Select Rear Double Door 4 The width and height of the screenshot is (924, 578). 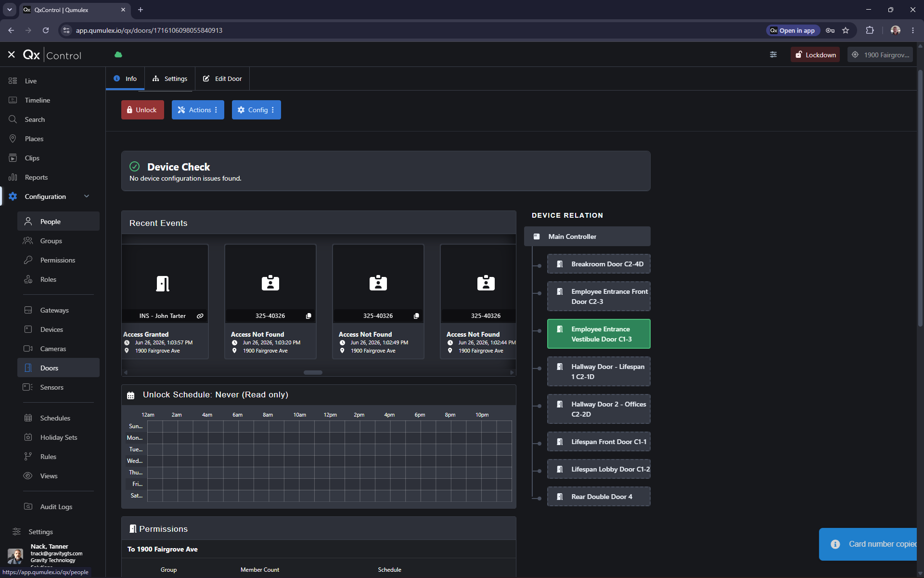click(599, 497)
